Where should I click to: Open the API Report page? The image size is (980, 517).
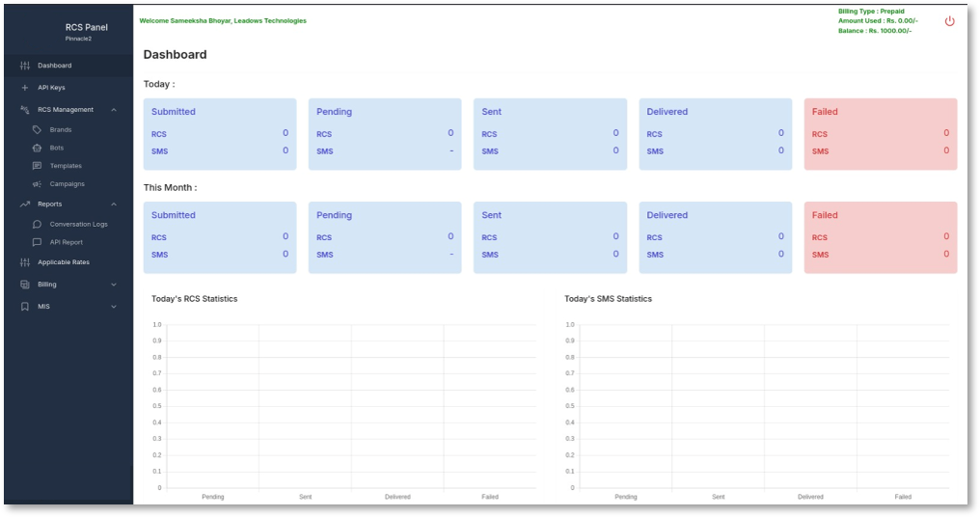68,242
